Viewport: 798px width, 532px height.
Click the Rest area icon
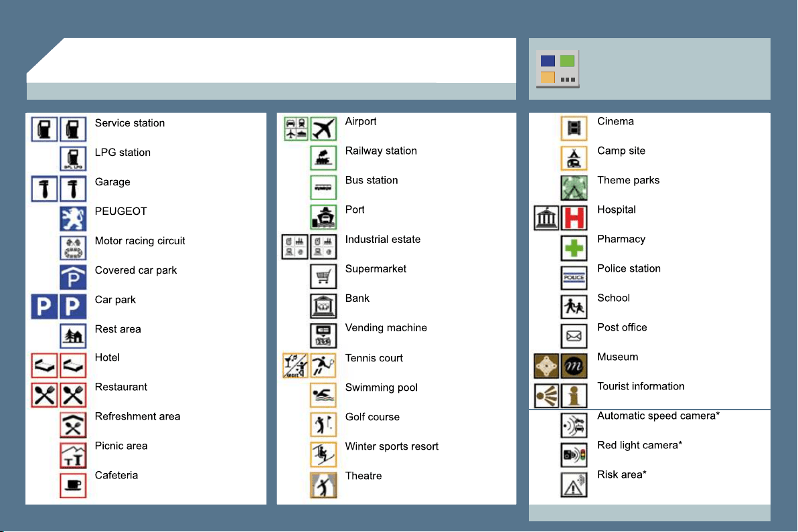(x=73, y=336)
